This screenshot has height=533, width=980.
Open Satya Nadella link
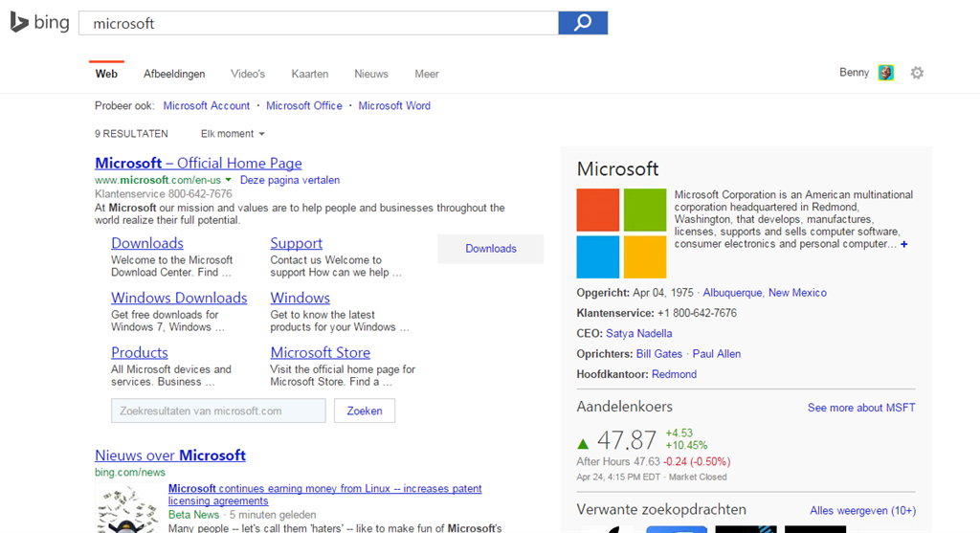point(638,334)
